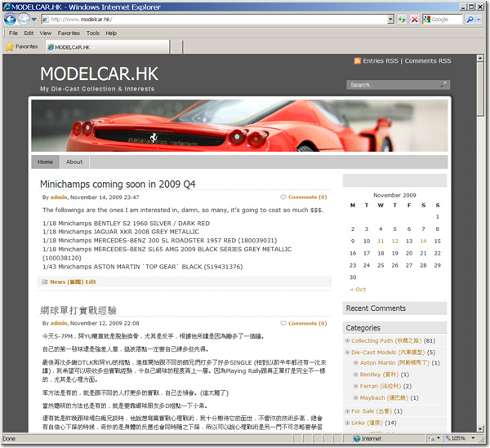The width and height of the screenshot is (490, 448).
Task: Click the orange RSS feed icon
Action: point(357,61)
